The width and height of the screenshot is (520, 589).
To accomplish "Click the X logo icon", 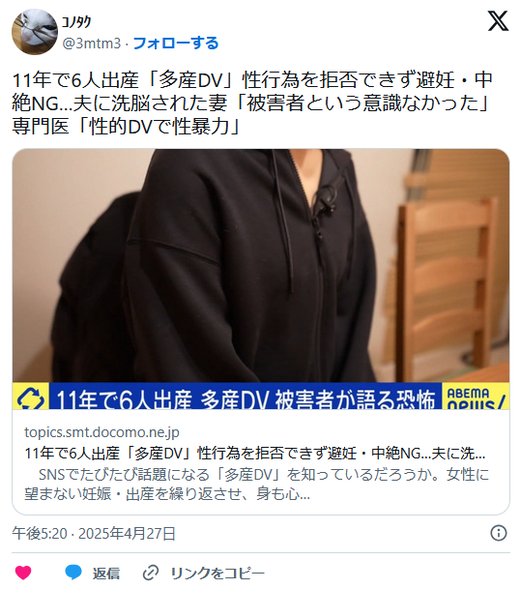I will coord(498,21).
